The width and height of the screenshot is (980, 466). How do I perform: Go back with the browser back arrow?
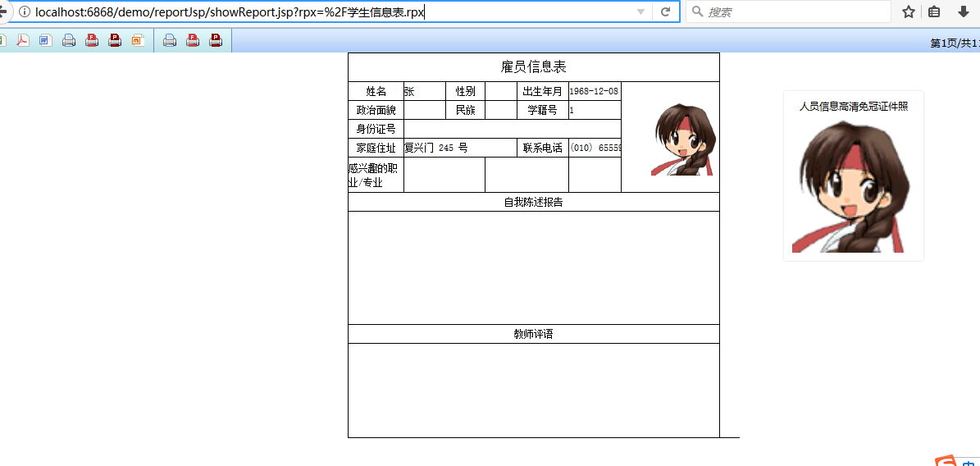3,11
